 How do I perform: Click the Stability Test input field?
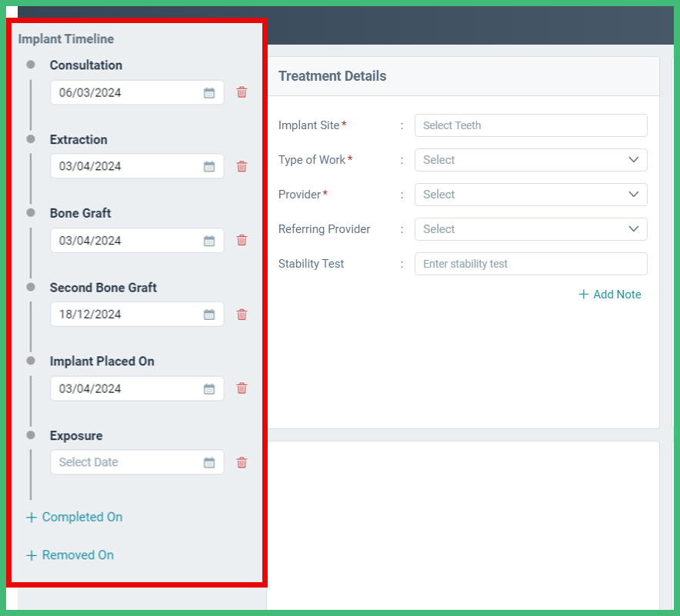pos(531,264)
